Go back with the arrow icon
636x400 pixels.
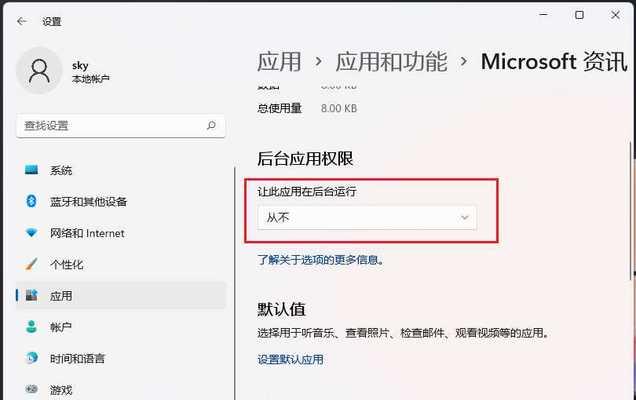pyautogui.click(x=22, y=21)
